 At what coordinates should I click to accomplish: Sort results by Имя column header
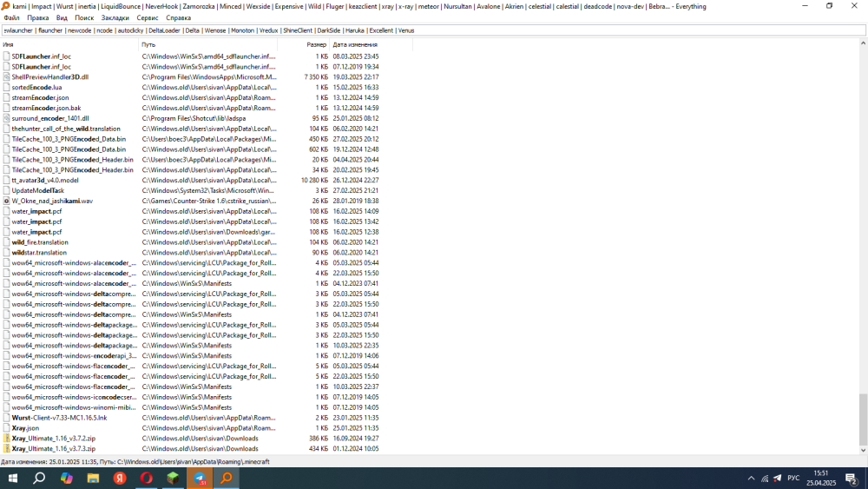pos(69,44)
